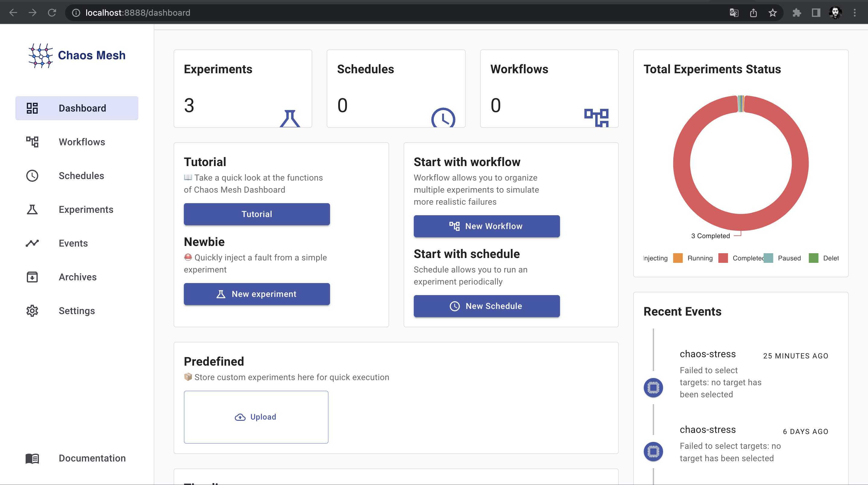Open the Dashboard sidebar item
This screenshot has height=485, width=868.
coord(77,108)
